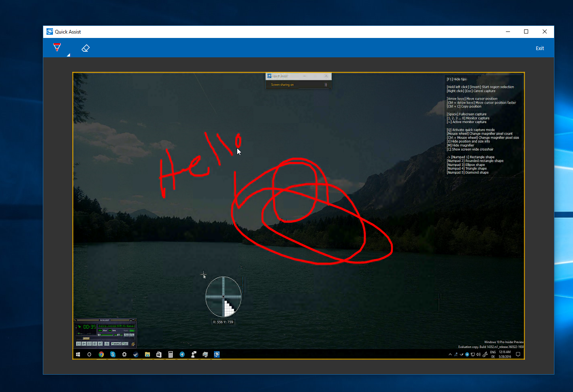Expand hidden system tray icons
573x392 pixels.
tap(450, 354)
